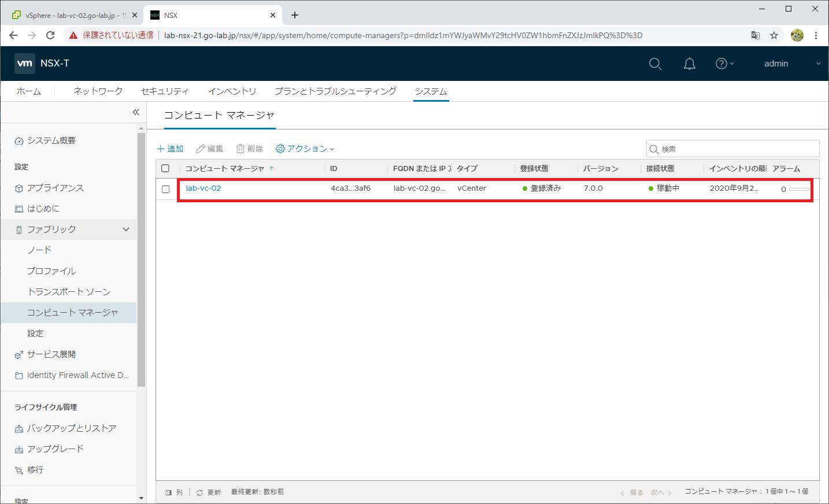This screenshot has height=504, width=829.
Task: Open アプライアンス in sidebar
Action: pos(55,188)
